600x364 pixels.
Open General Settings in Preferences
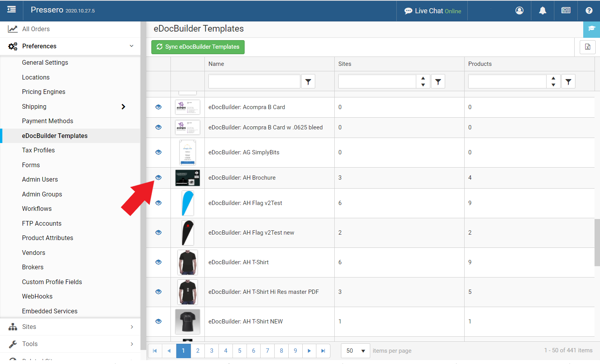coord(45,62)
